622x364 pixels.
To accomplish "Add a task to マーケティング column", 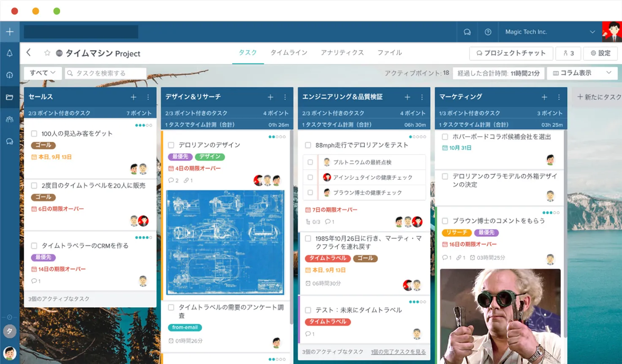I will [544, 97].
